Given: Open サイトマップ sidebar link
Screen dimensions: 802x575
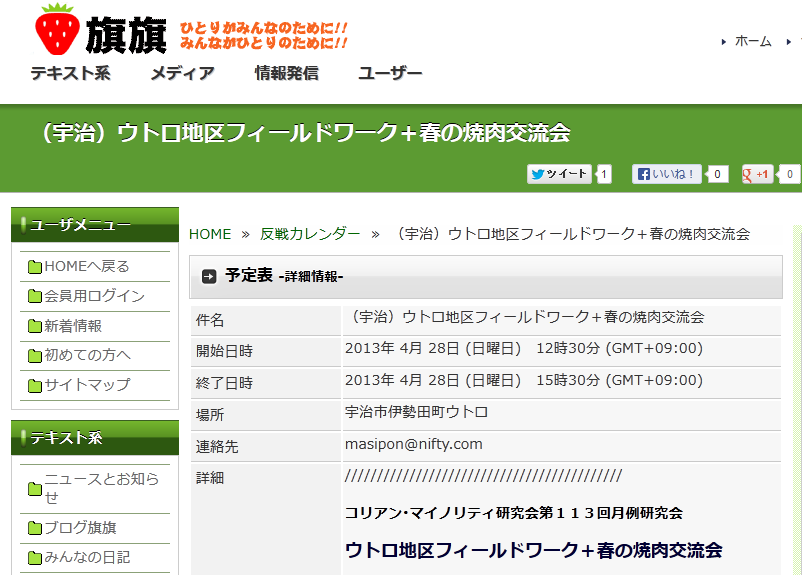Looking at the screenshot, I should pos(87,385).
